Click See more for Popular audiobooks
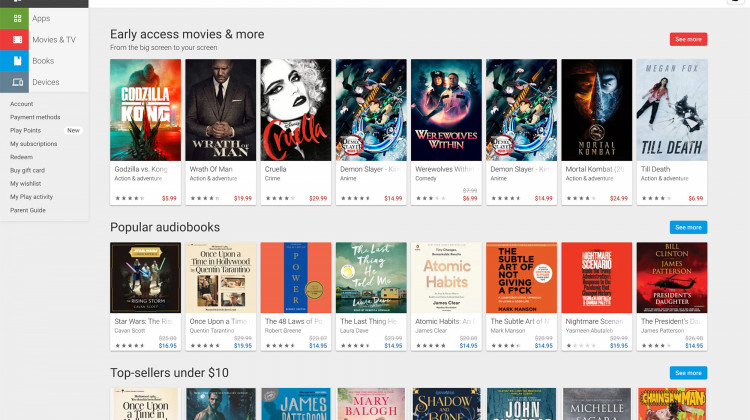Viewport: 750px width, 420px height. tap(688, 227)
